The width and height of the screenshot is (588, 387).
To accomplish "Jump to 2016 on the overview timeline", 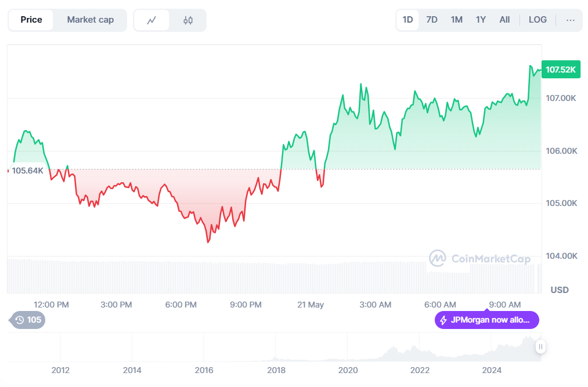I will [x=204, y=370].
